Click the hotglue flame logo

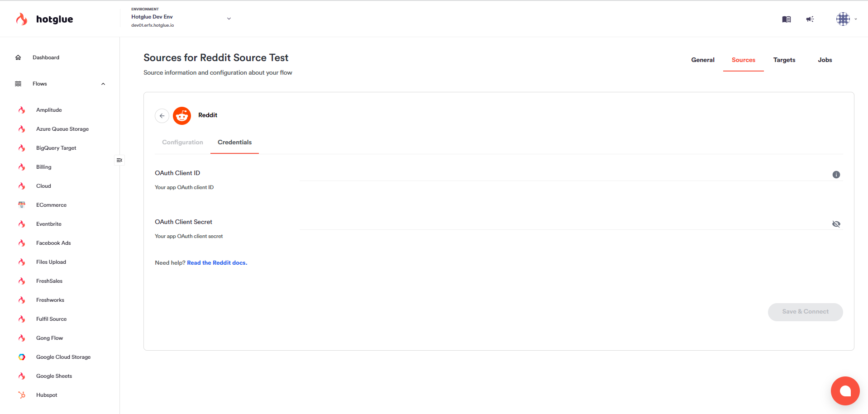click(x=21, y=19)
